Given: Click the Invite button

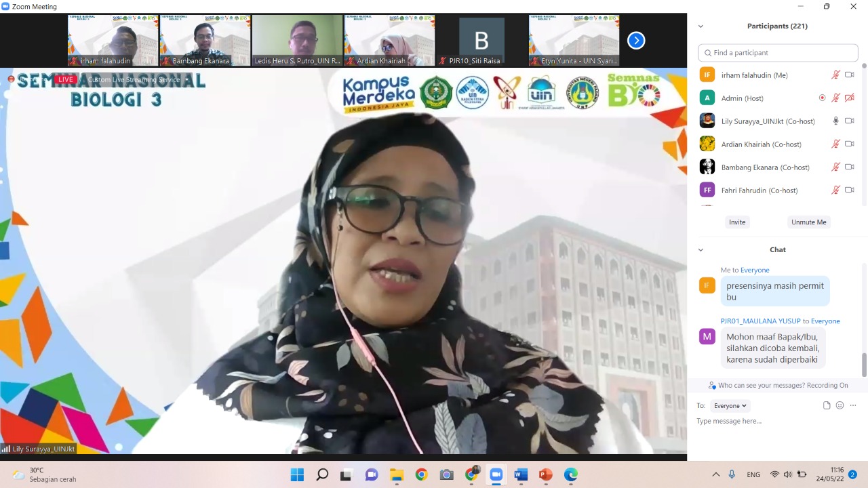Looking at the screenshot, I should pos(737,222).
